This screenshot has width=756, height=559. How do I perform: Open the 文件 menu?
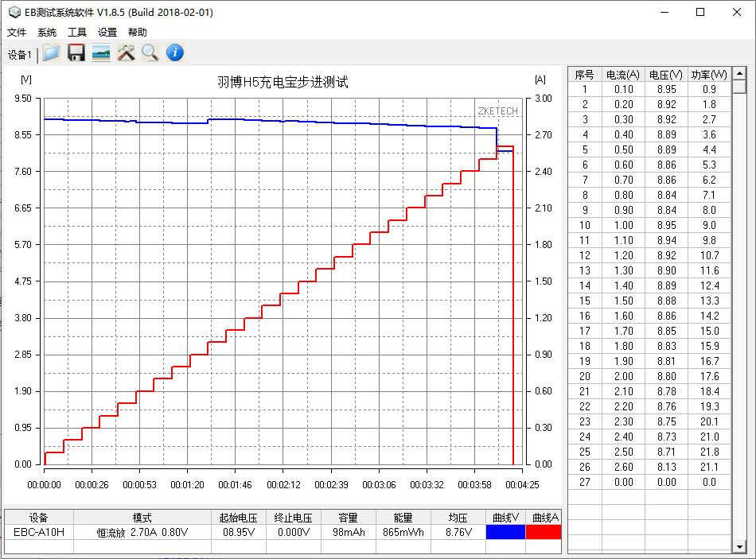coord(17,33)
